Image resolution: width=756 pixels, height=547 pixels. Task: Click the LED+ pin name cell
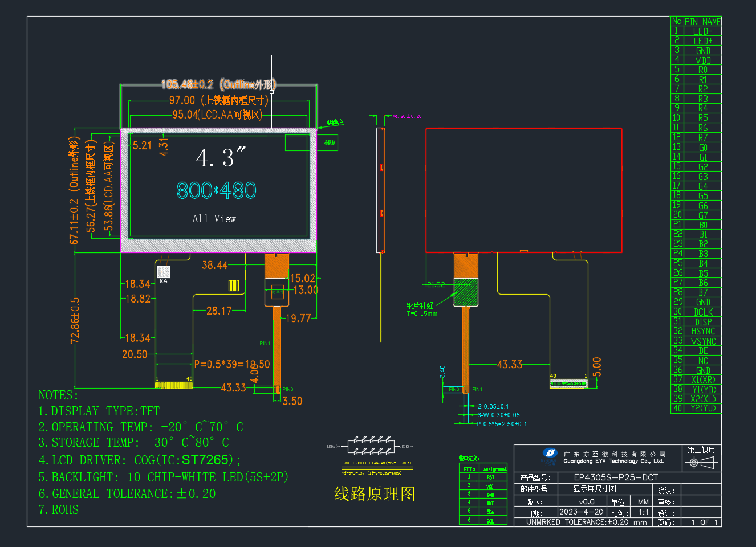pyautogui.click(x=703, y=41)
